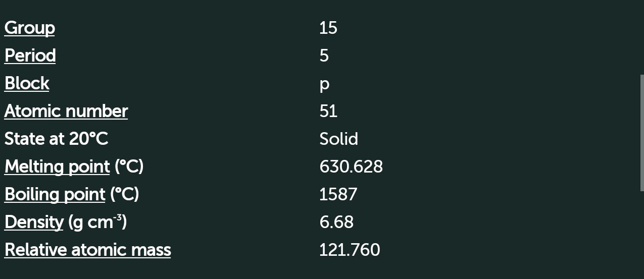Click the State at 20°C label

[x=56, y=139]
